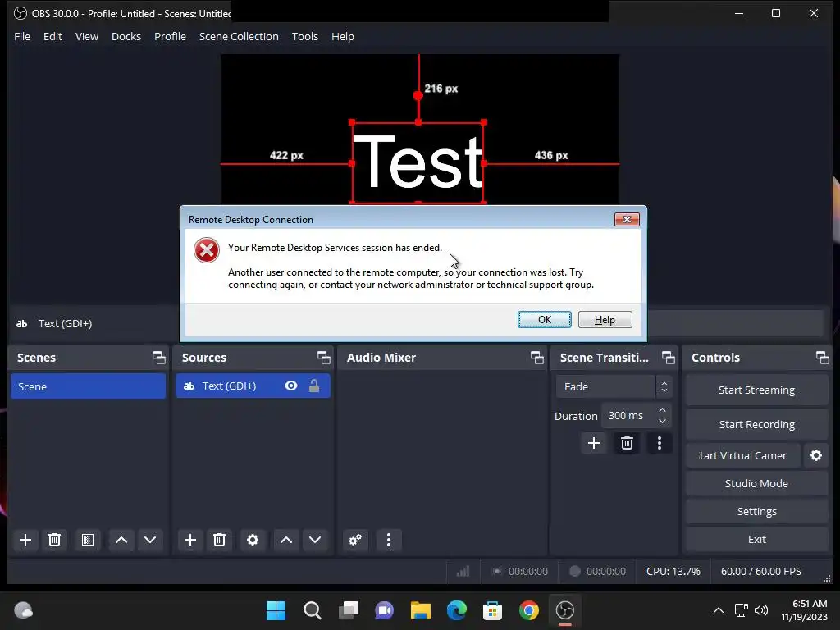Click 60.00 / 60.00 FPS status text
The height and width of the screenshot is (630, 840).
click(760, 572)
